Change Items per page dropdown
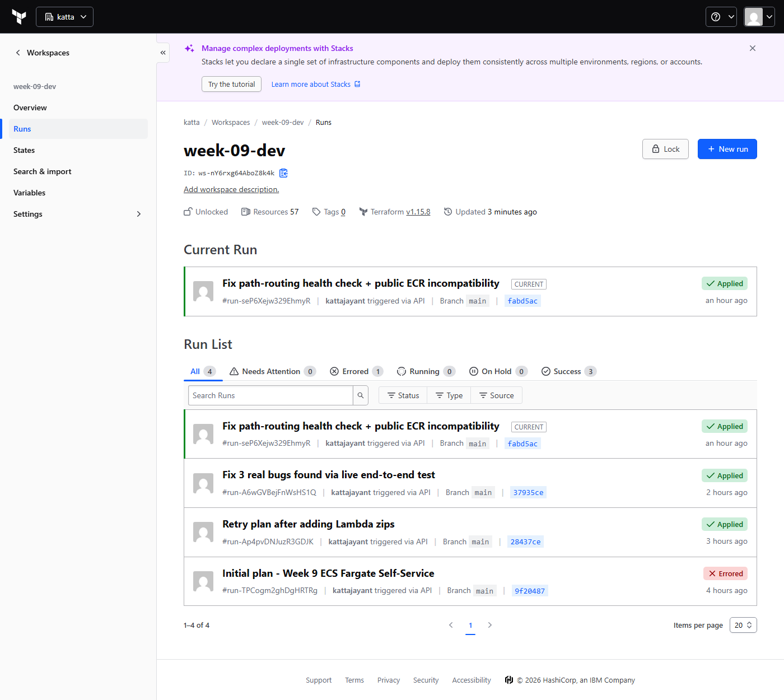The image size is (784, 700). (743, 625)
